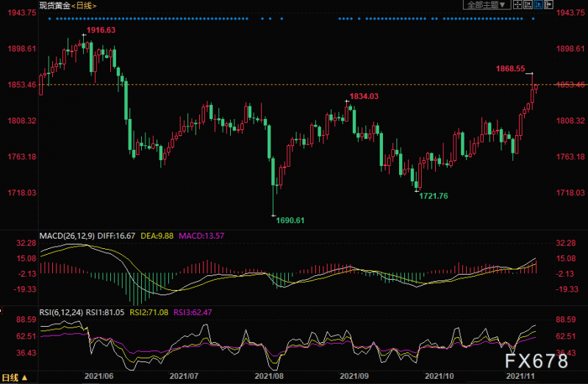
Task: Click the purple RSI3:62.47 label
Action: 193,311
